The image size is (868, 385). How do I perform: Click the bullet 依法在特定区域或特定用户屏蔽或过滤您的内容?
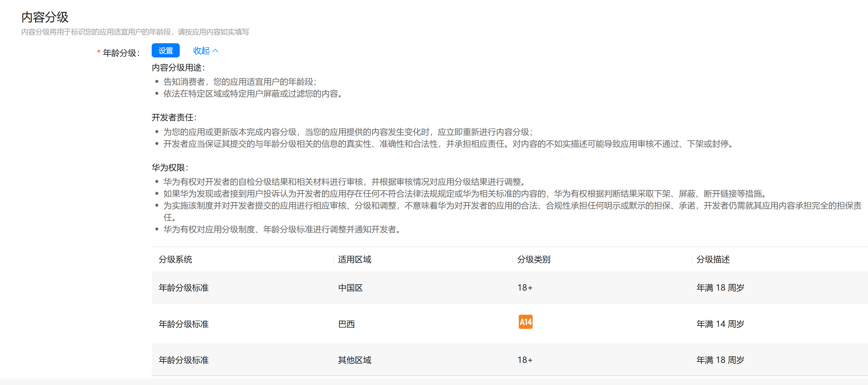[x=253, y=93]
